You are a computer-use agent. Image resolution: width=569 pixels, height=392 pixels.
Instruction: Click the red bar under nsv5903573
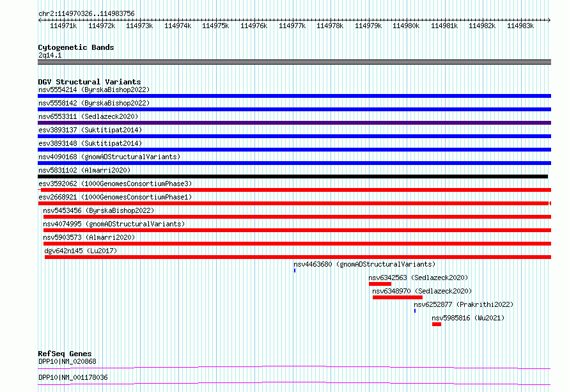point(297,244)
